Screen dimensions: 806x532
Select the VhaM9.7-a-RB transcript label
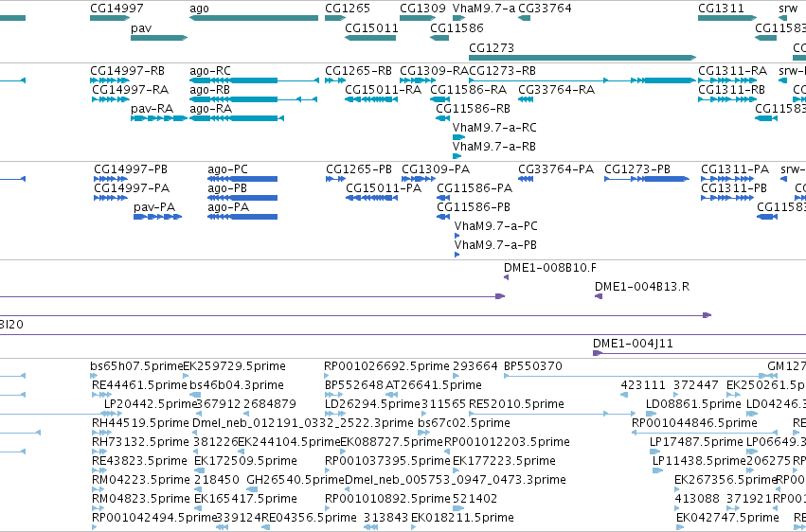(494, 147)
